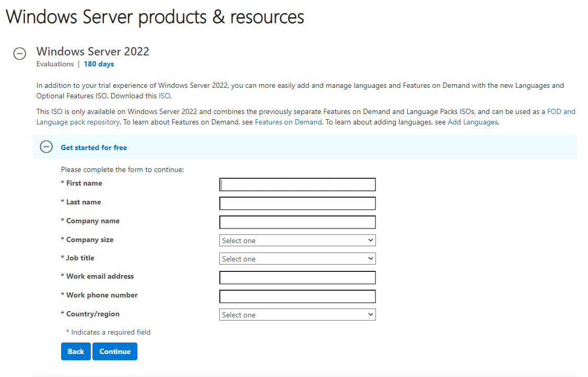Viewport: 588px width, 377px height.
Task: Click the Windows Server products & resources title
Action: click(x=155, y=17)
